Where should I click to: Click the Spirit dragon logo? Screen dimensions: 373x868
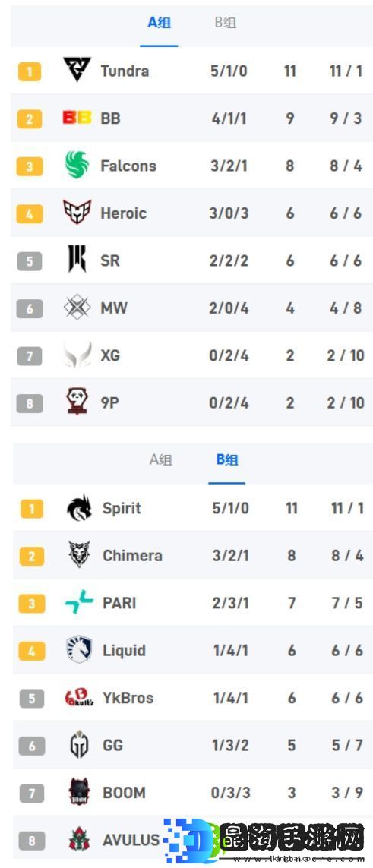78,507
